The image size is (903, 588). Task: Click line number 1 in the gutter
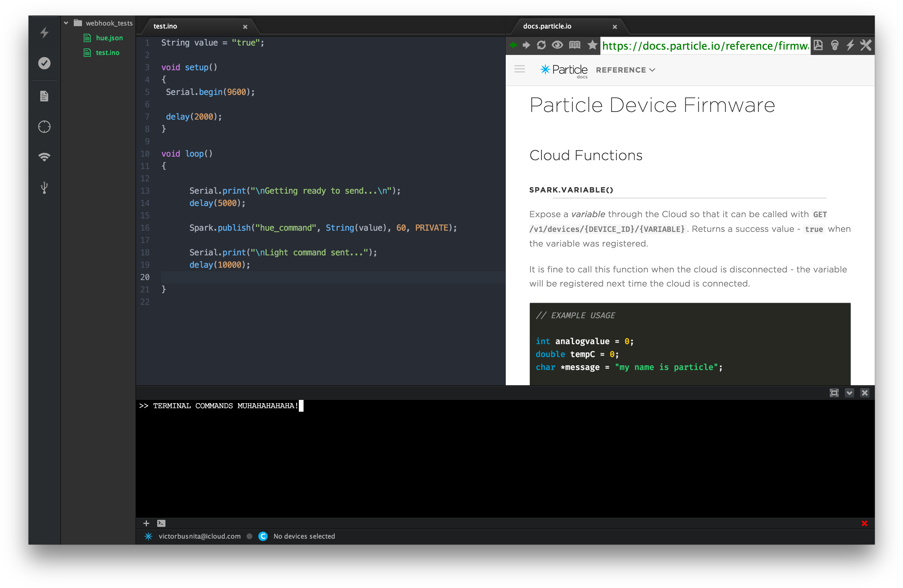pyautogui.click(x=147, y=43)
